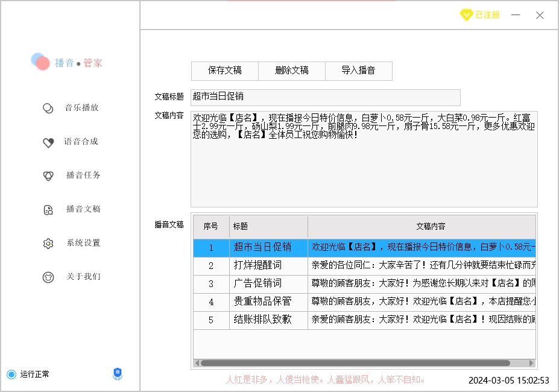Image resolution: width=559 pixels, height=392 pixels.
Task: Click the scrollbar left arrow in table
Action: (197, 363)
